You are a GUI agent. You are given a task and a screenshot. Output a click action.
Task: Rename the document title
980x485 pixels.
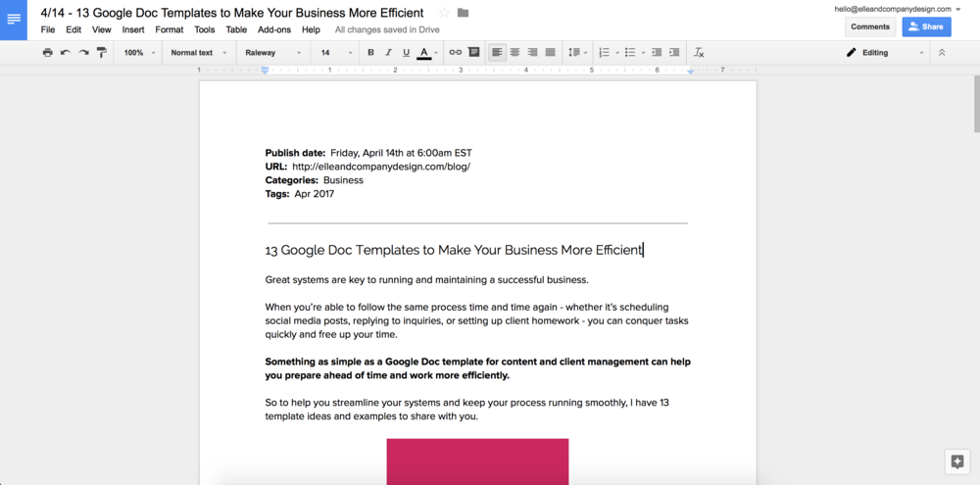point(232,13)
